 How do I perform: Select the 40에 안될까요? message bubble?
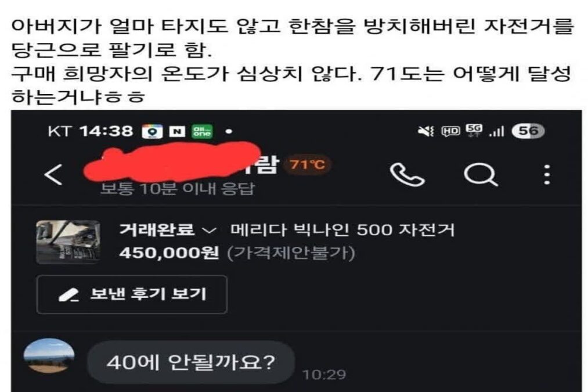(191, 362)
